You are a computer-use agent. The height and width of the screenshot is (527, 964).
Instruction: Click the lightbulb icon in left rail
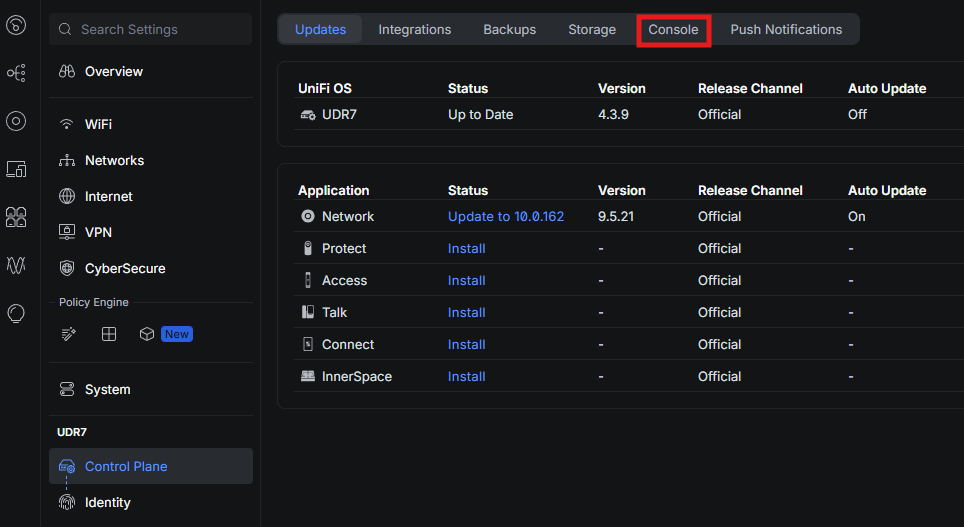click(x=16, y=313)
